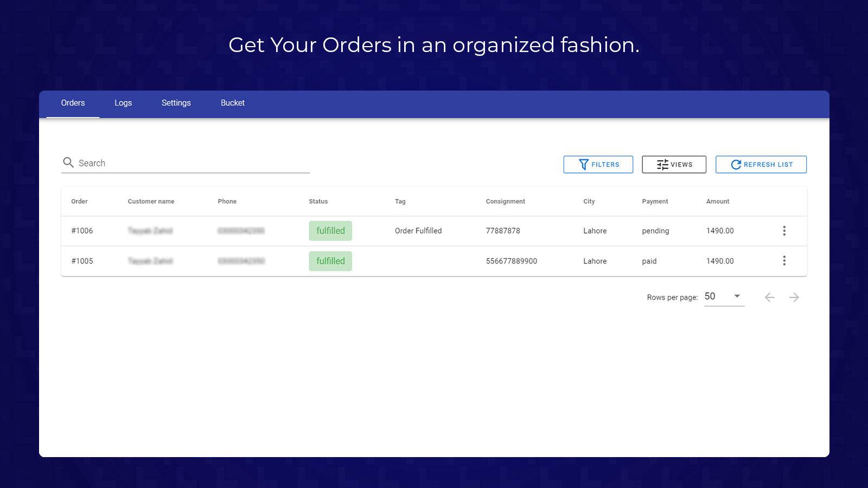Image resolution: width=868 pixels, height=488 pixels.
Task: Go to the next page arrow
Action: 794,297
